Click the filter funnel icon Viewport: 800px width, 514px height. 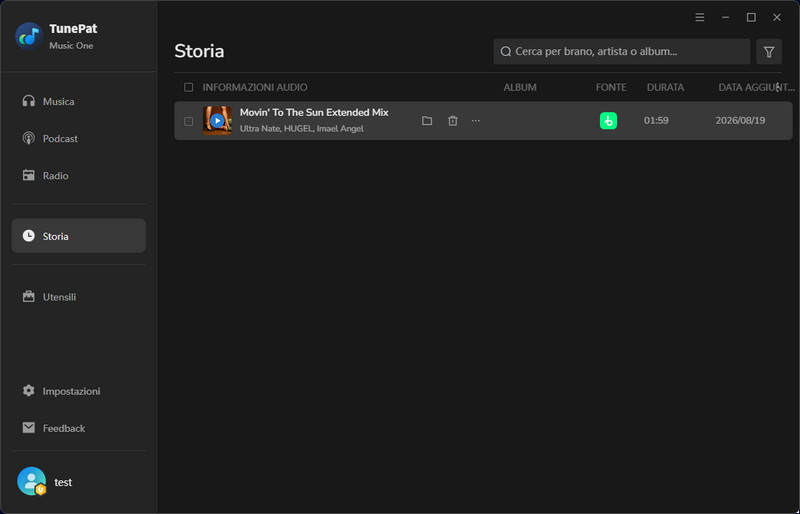tap(769, 52)
